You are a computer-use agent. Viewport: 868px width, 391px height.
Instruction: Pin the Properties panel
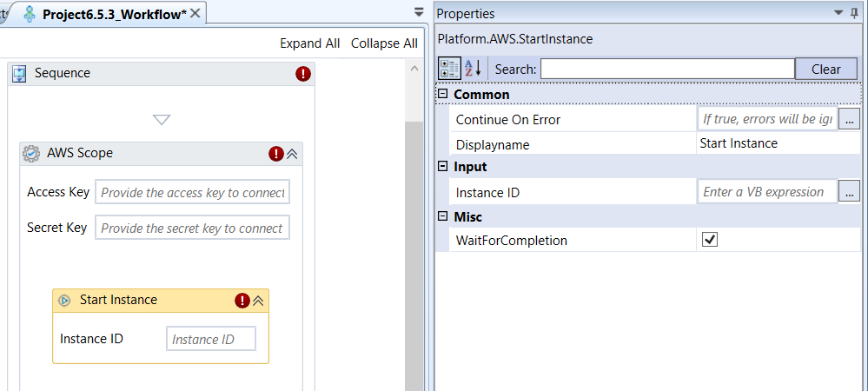[855, 13]
